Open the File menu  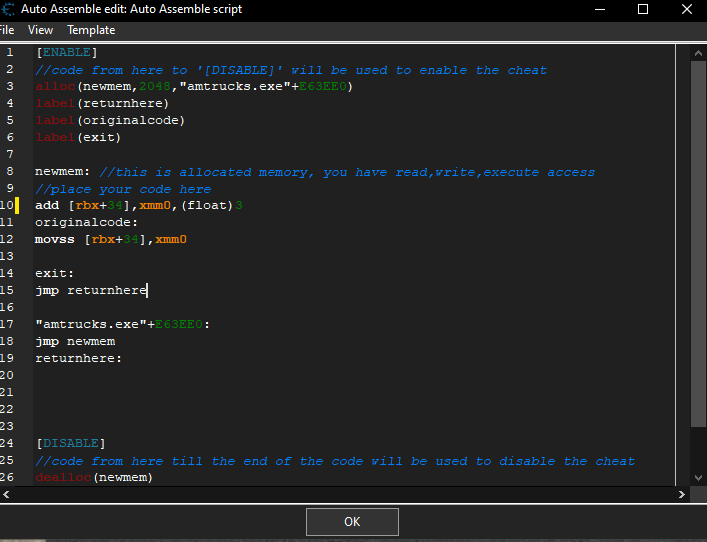pyautogui.click(x=6, y=30)
